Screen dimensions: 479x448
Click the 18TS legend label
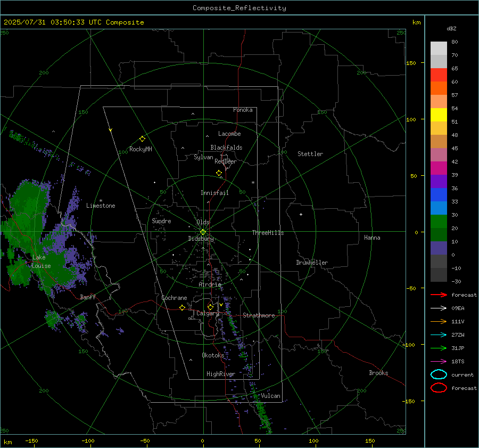tap(458, 362)
